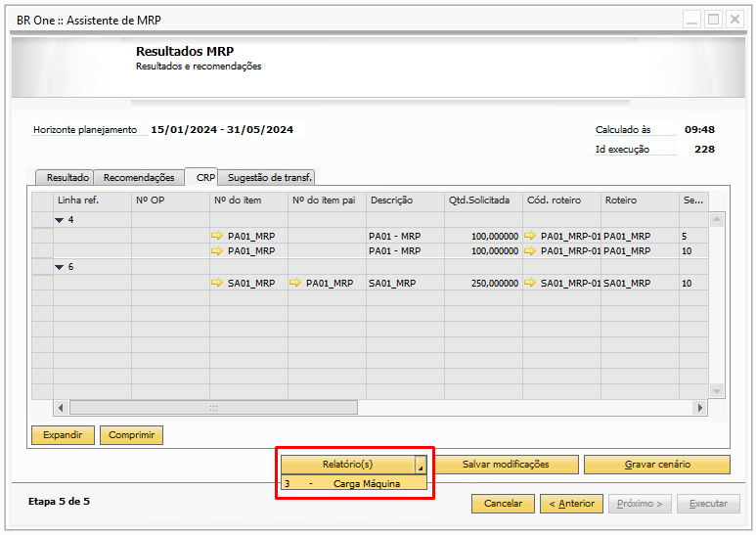Collapse the group for reference line 6

(x=60, y=267)
